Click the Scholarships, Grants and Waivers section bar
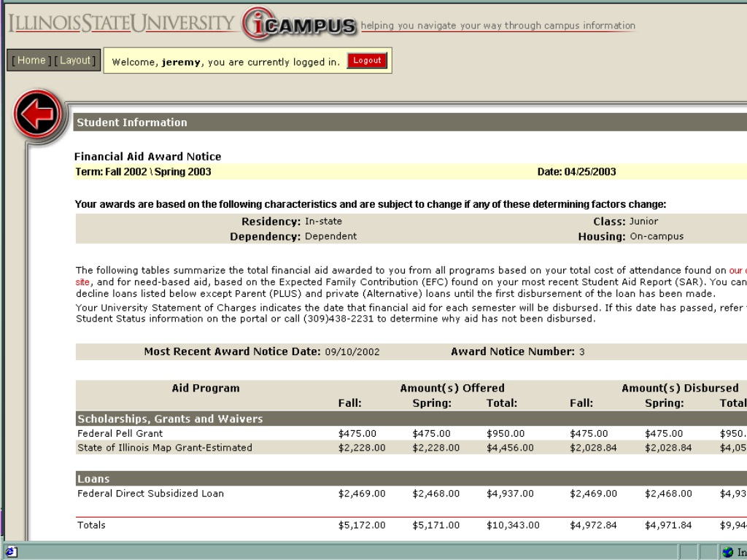Viewport: 747px width, 560px height. point(411,419)
